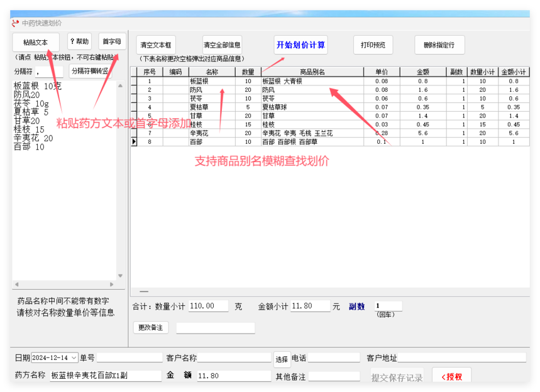The height and width of the screenshot is (392, 540).
Task: Click the 清空文本框 button
Action: coord(156,45)
